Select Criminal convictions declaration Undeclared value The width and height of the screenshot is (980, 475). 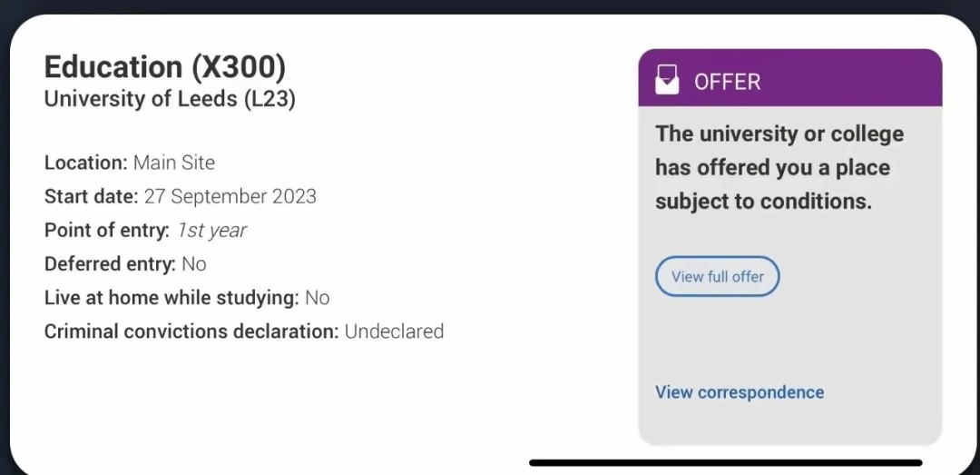395,332
